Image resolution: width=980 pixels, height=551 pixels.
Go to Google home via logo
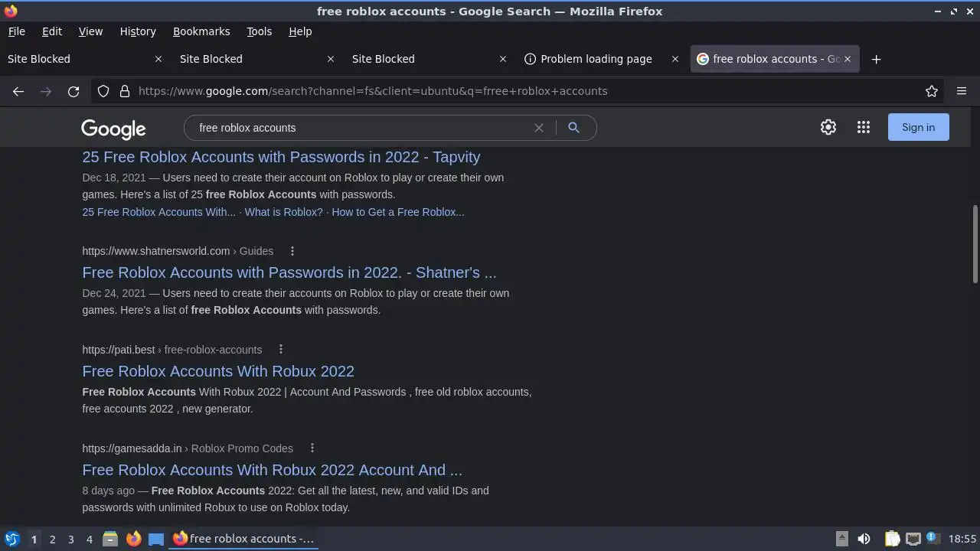point(113,129)
